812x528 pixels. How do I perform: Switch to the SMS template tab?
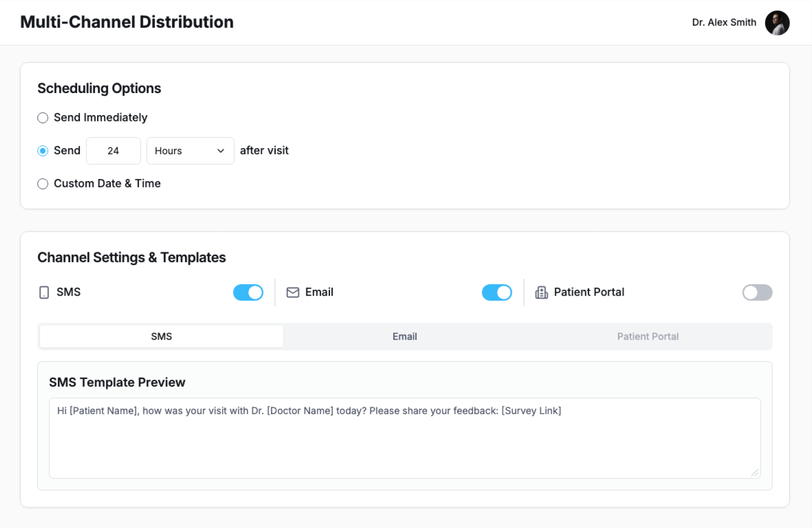pyautogui.click(x=162, y=337)
